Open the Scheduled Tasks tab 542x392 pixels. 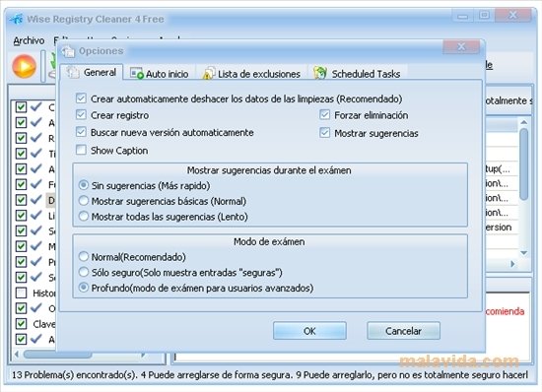tap(357, 74)
